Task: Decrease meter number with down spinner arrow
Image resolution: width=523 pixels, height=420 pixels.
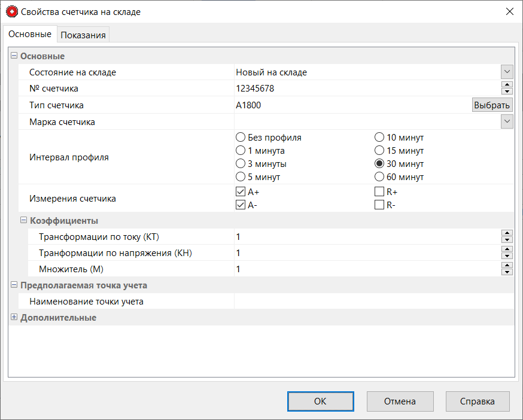Action: click(507, 92)
